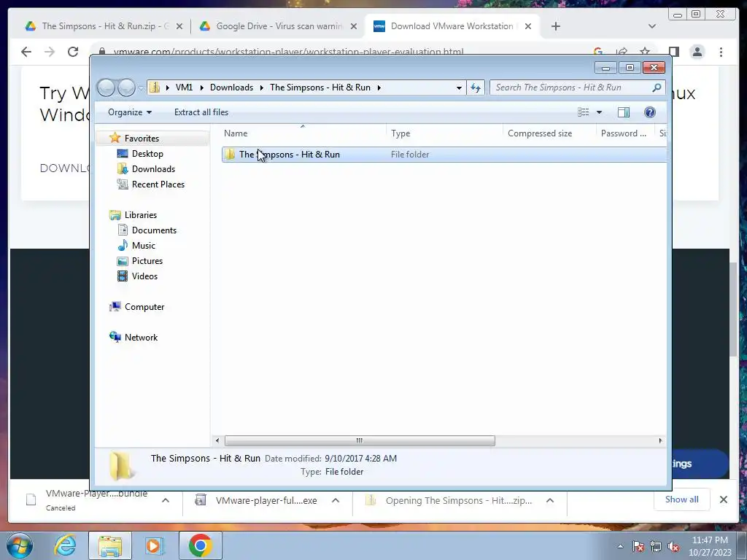Screen dimensions: 747x560
Task: Open volume icon in system tray
Action: 673,547
